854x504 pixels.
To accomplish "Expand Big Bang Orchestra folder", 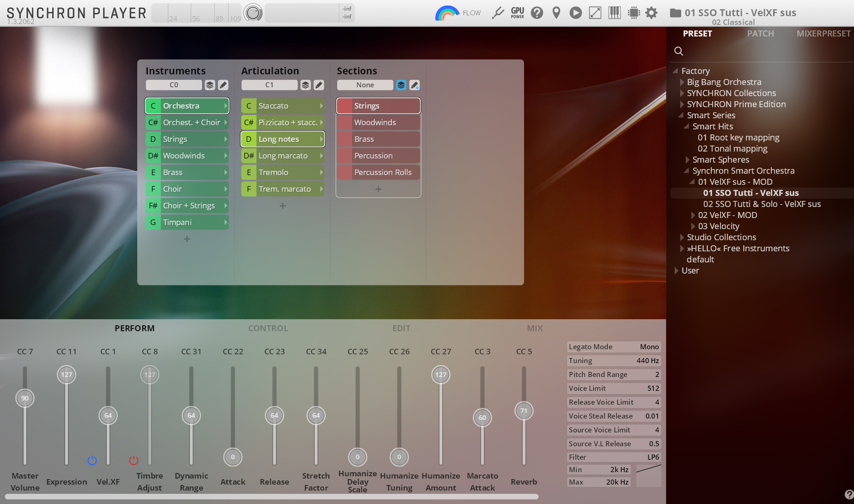I will [x=682, y=82].
